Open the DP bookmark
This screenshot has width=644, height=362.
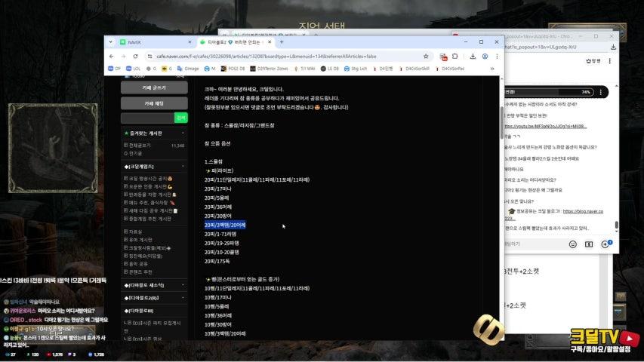[115, 69]
